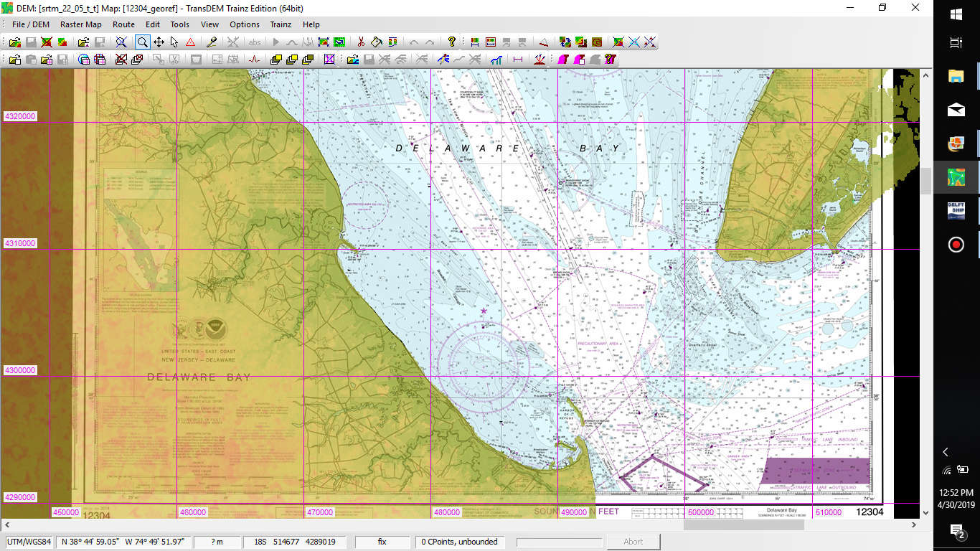Click the globe map download icon
This screenshot has width=980, height=551.
coord(84,60)
